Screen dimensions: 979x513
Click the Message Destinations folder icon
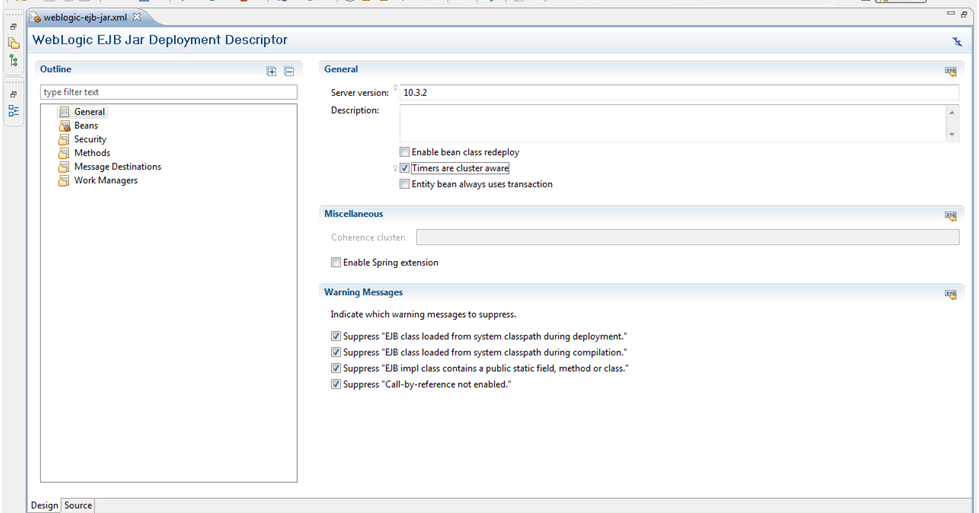[64, 167]
